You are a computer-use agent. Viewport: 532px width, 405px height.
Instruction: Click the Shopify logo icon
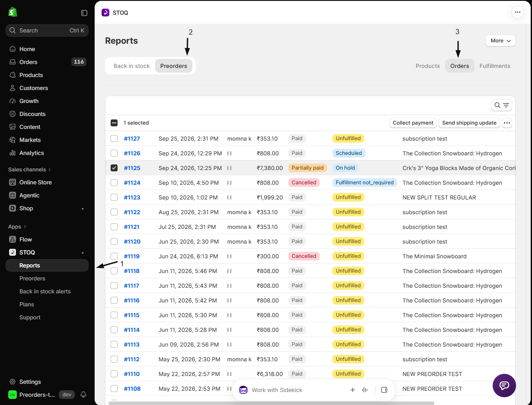(x=13, y=12)
